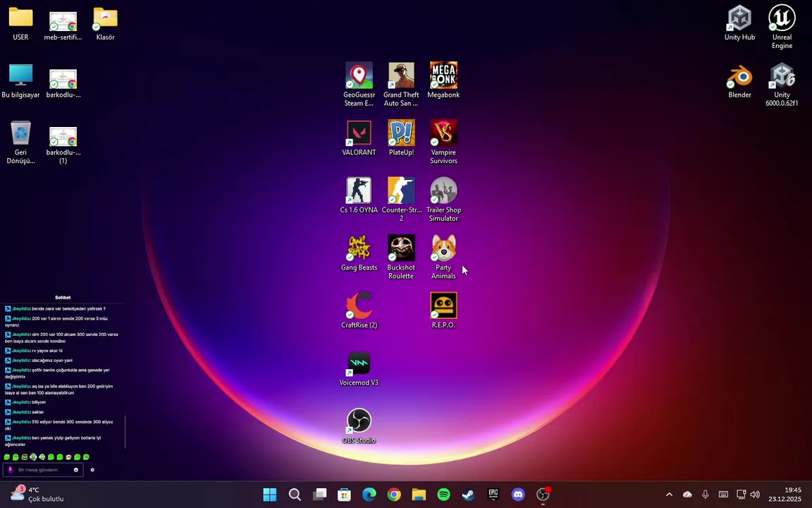Screen dimensions: 812x508
Task: Open File Explorer from the taskbar
Action: click(419, 495)
